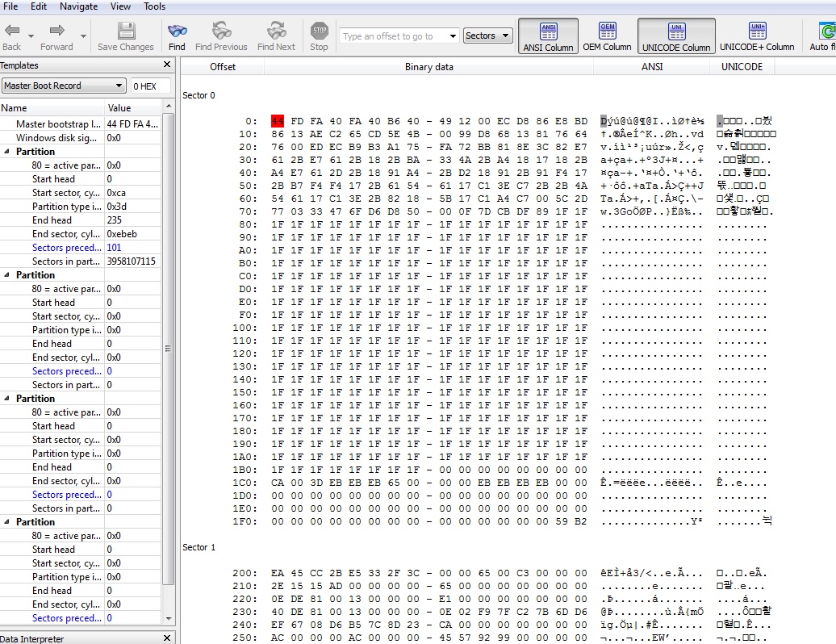
Task: Click the highlighted red byte 44
Action: pyautogui.click(x=278, y=121)
